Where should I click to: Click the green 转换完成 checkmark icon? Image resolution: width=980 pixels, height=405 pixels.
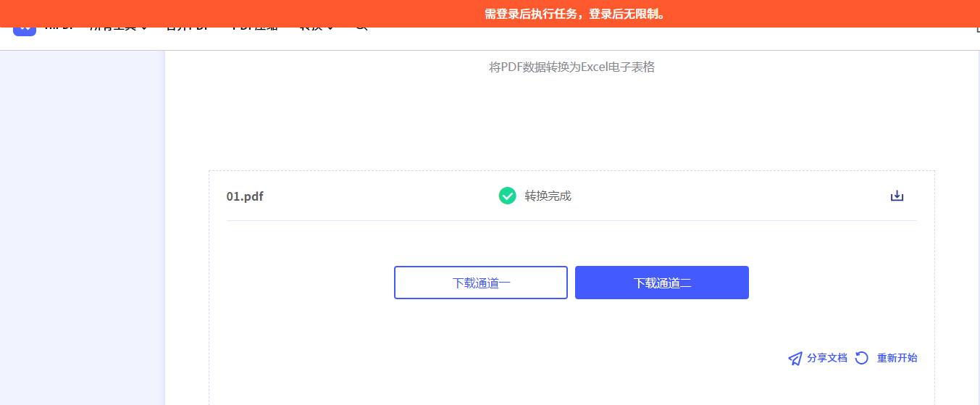click(508, 196)
